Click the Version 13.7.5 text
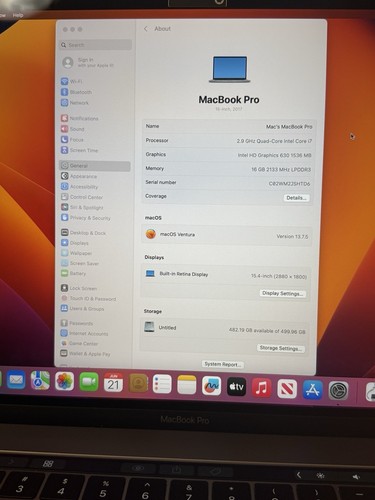 coord(292,236)
